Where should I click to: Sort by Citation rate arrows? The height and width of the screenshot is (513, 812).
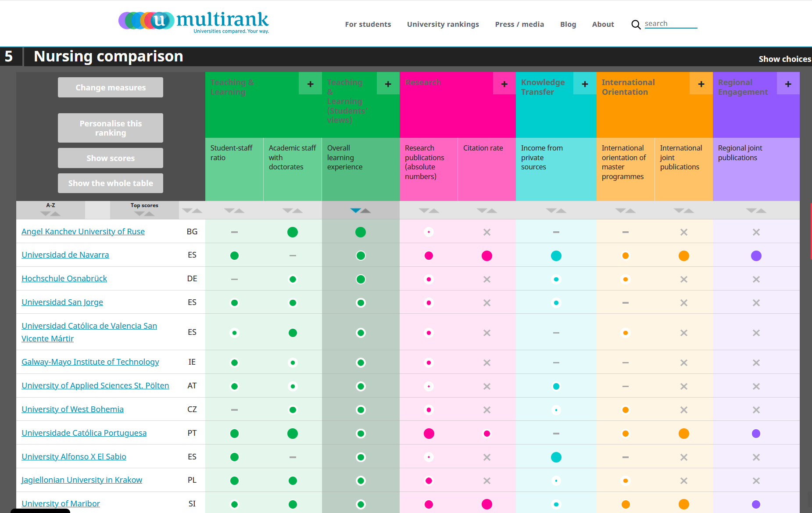(486, 211)
